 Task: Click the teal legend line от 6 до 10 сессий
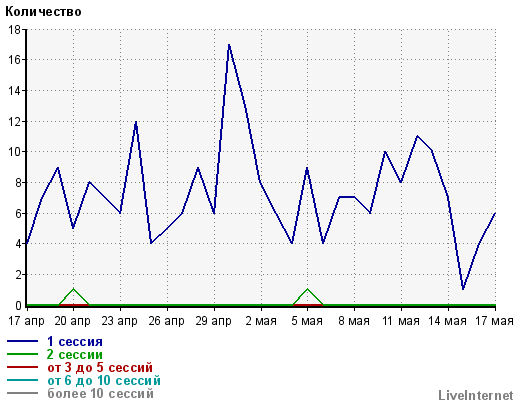(22, 380)
